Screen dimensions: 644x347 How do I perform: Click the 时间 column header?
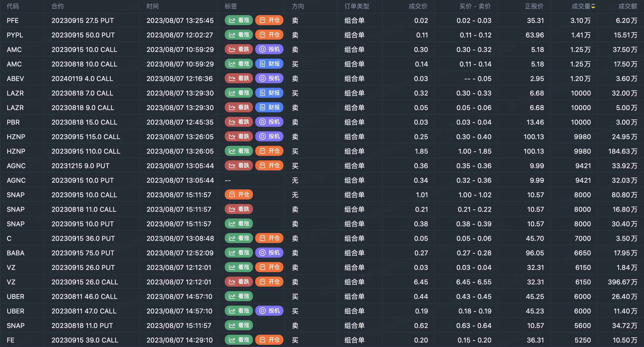coord(153,6)
